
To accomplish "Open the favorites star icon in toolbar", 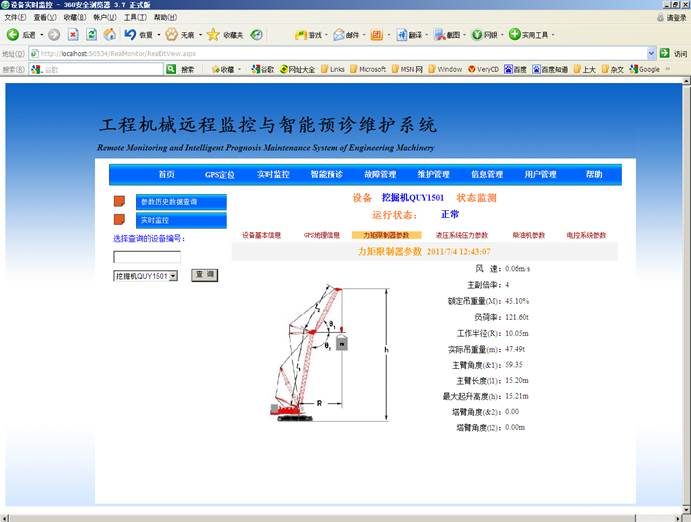I will [213, 34].
